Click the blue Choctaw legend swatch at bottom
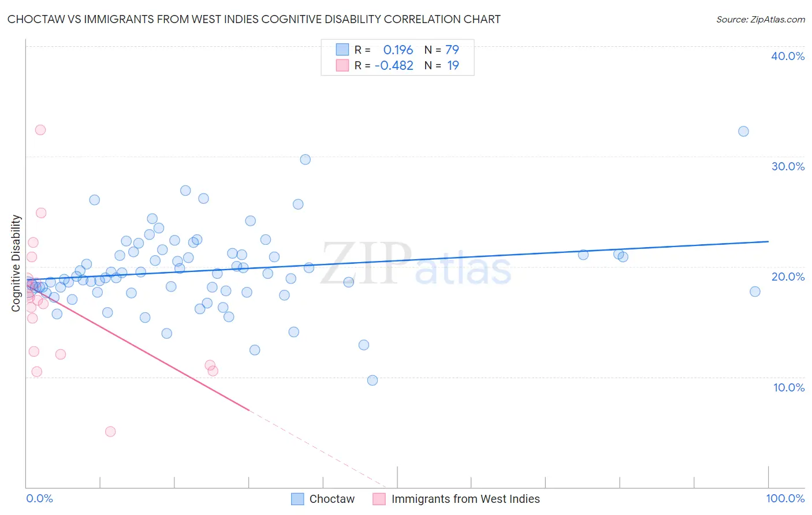The width and height of the screenshot is (812, 515). pyautogui.click(x=297, y=499)
